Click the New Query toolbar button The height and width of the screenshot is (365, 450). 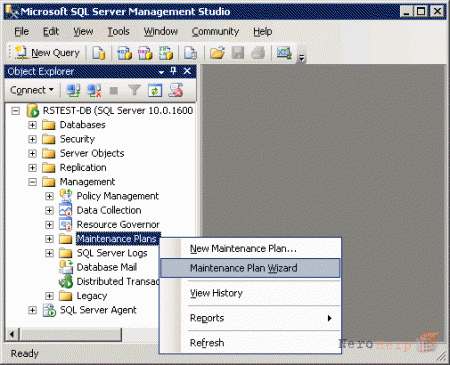[x=47, y=53]
